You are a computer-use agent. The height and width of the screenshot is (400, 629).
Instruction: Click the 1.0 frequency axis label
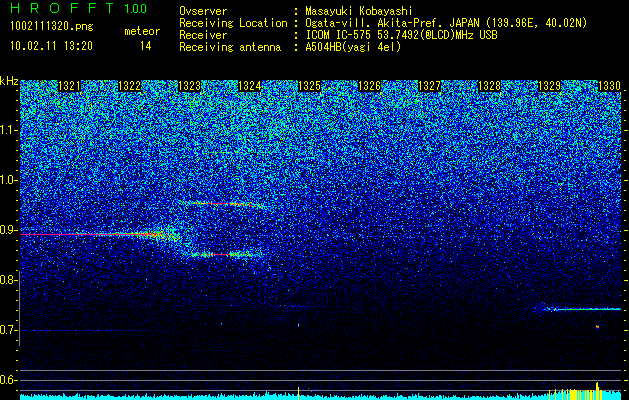(x=9, y=181)
